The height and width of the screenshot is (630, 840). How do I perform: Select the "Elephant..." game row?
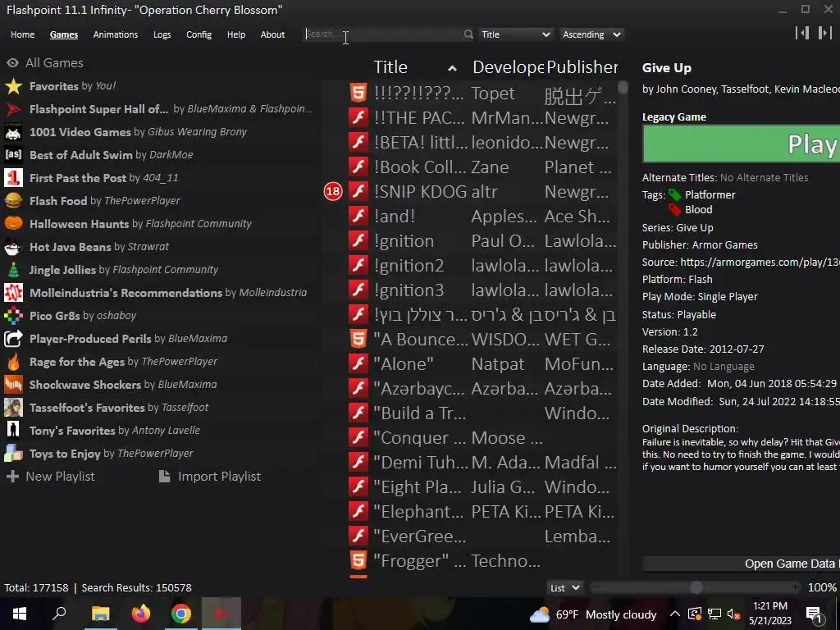[470, 512]
